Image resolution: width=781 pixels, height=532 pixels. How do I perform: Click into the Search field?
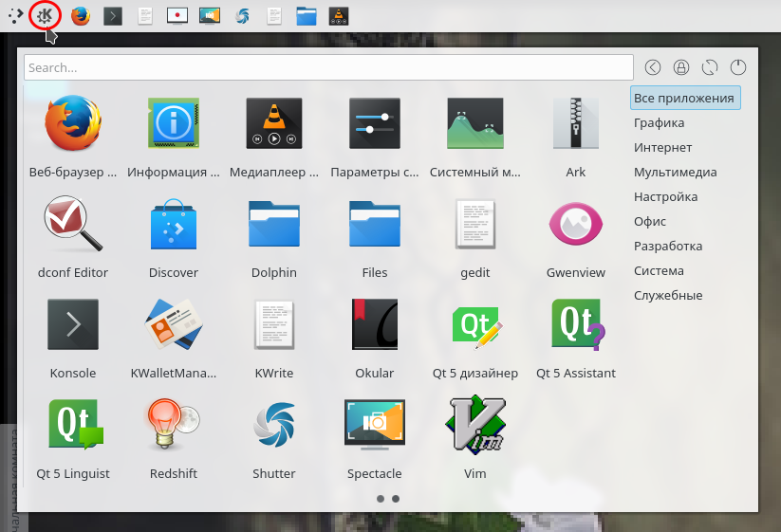point(328,67)
